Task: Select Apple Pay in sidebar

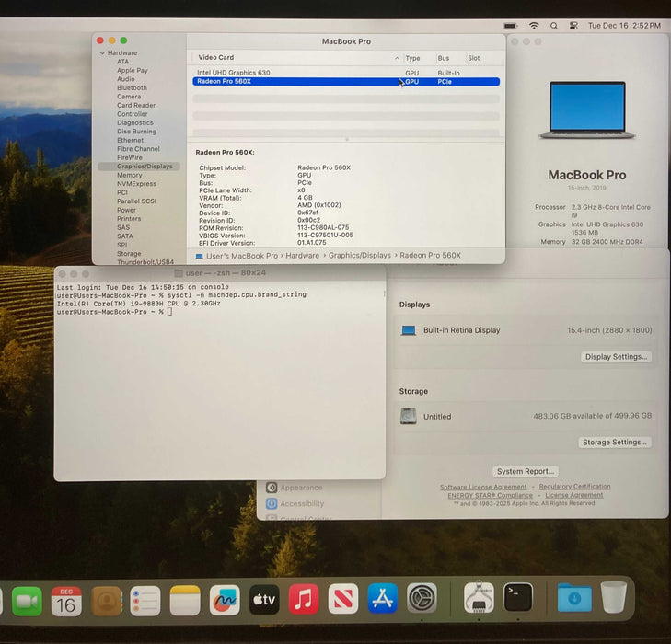Action: (x=133, y=70)
